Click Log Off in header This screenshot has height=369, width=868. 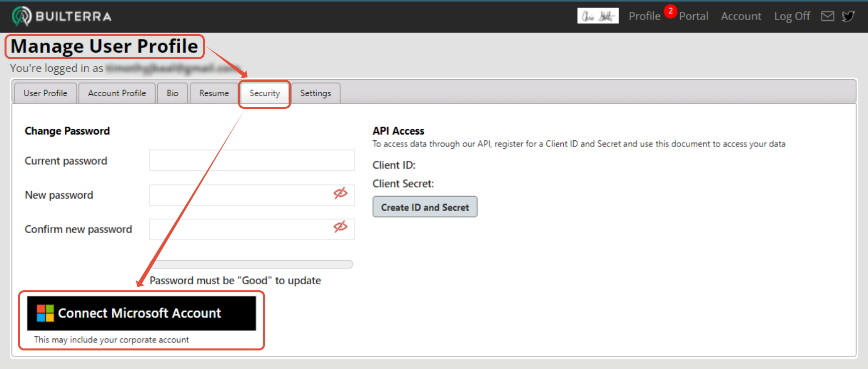(x=792, y=16)
